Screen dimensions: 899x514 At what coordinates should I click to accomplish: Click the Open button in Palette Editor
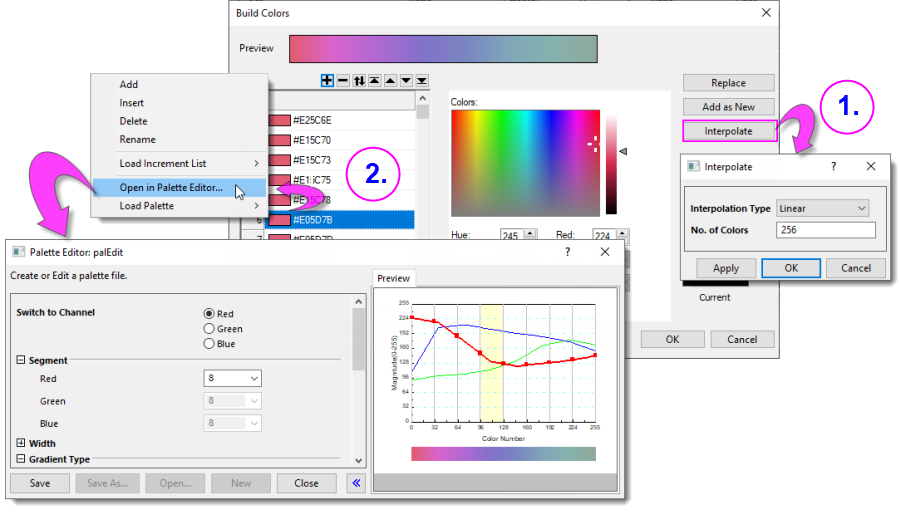tap(175, 483)
